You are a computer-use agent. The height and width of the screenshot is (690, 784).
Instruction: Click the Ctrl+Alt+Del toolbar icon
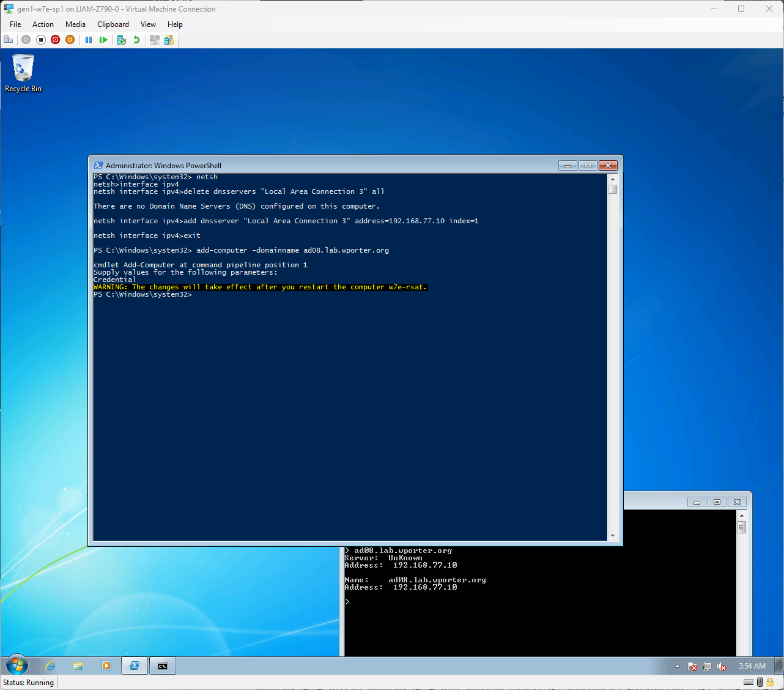(8, 40)
